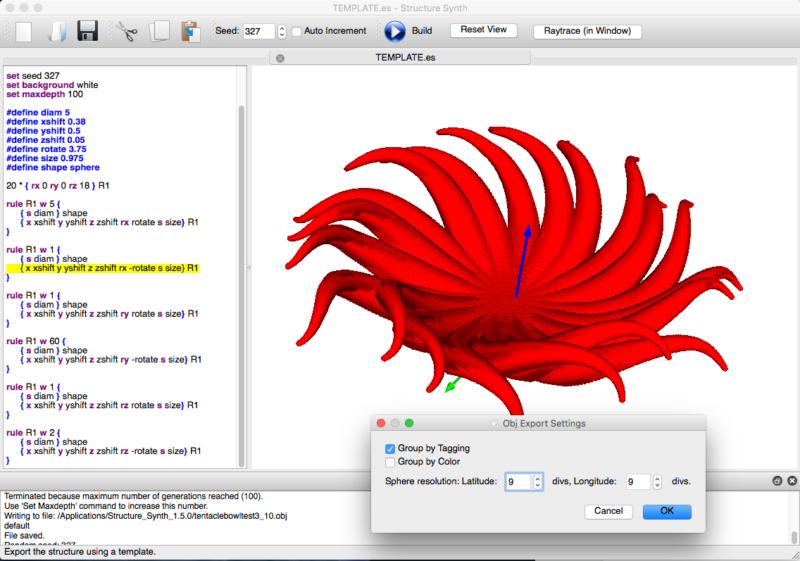Click the red close button of export dialog

click(381, 423)
